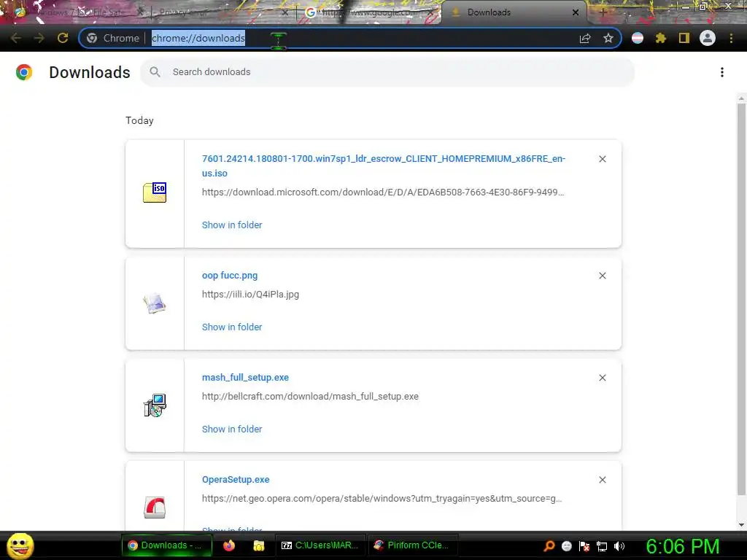Open the Chrome profile avatar menu
This screenshot has width=747, height=560.
click(708, 38)
